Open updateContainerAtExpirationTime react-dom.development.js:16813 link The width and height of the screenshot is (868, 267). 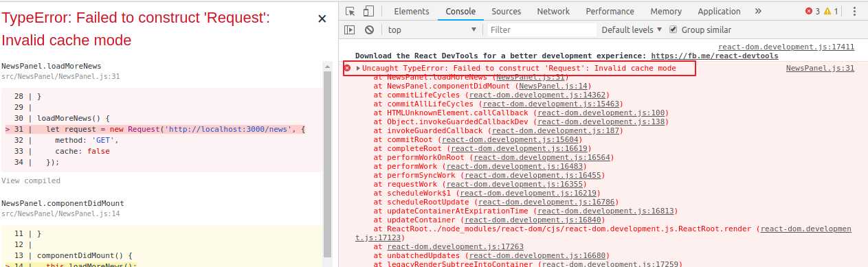point(605,211)
